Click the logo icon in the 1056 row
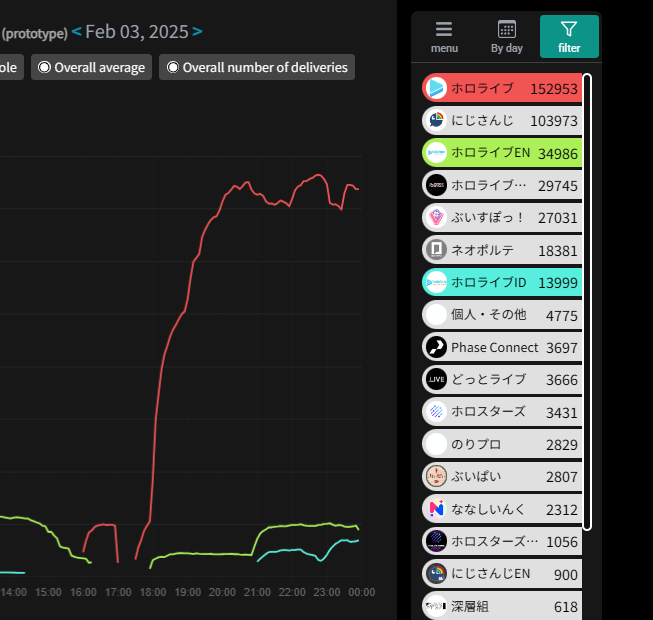 (x=436, y=541)
